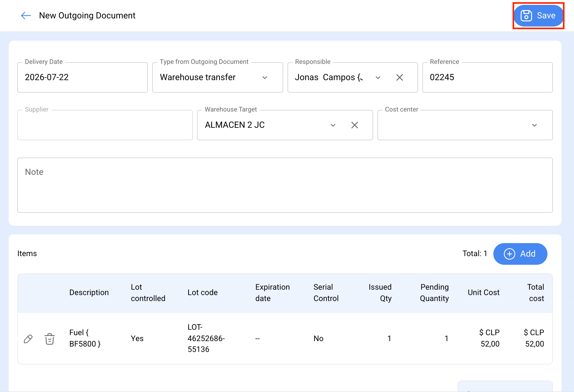Edit the Fuel item with pencil icon

(x=28, y=339)
